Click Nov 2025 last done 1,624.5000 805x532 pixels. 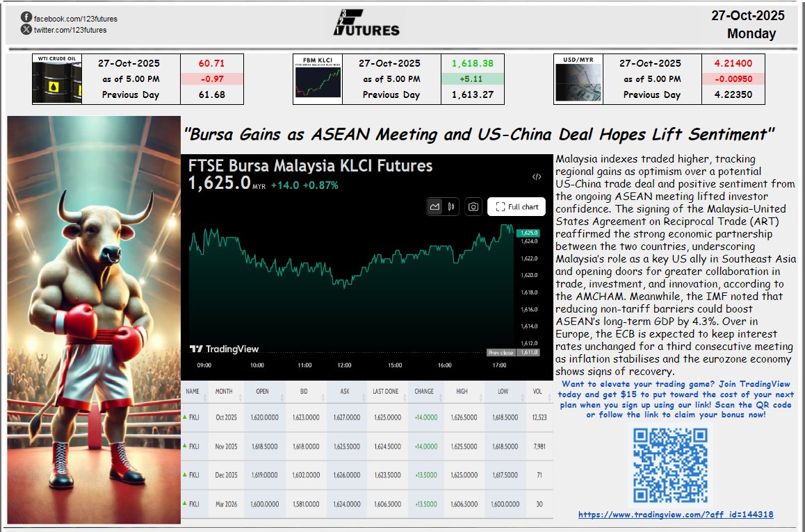(x=388, y=447)
